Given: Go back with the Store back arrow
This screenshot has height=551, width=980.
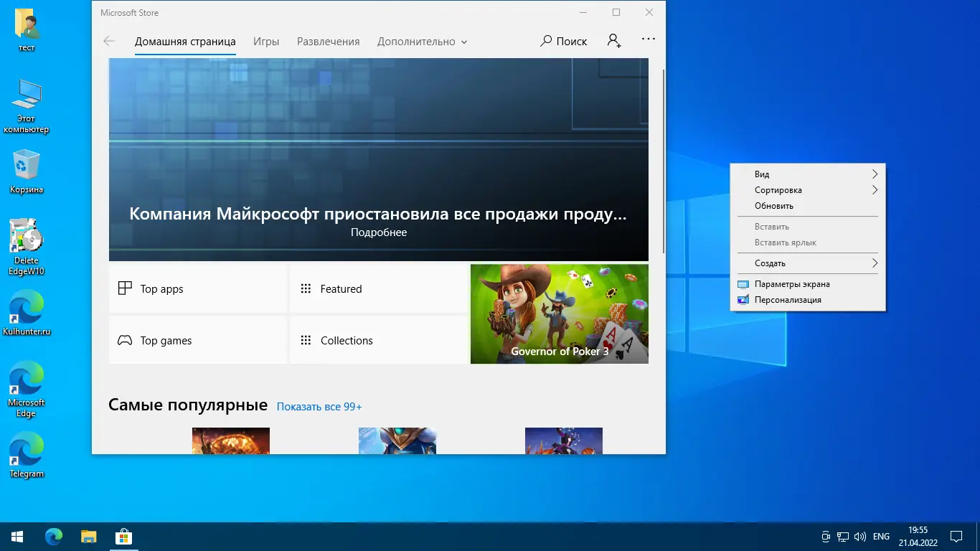Looking at the screenshot, I should (x=109, y=42).
